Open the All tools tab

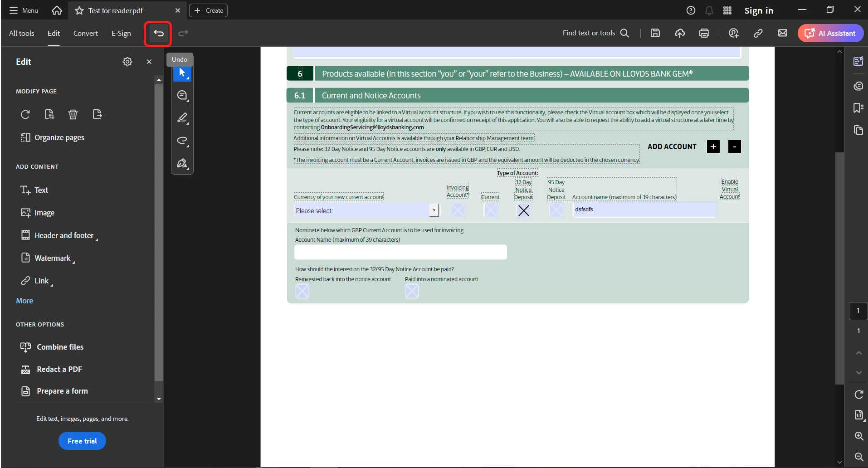[x=22, y=33]
